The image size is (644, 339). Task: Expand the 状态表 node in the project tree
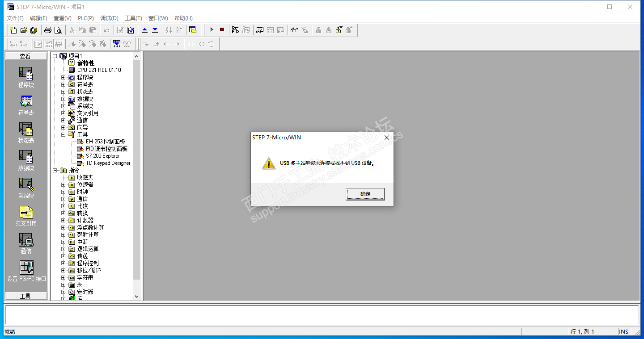[x=64, y=92]
